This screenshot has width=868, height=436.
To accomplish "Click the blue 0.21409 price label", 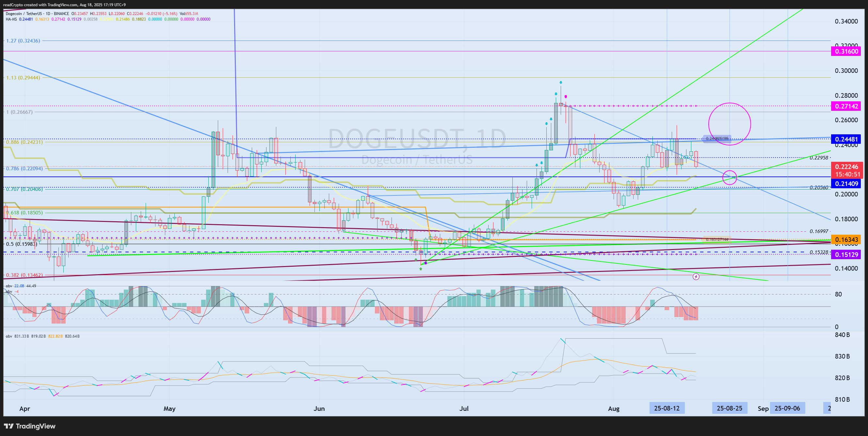I will coord(846,184).
